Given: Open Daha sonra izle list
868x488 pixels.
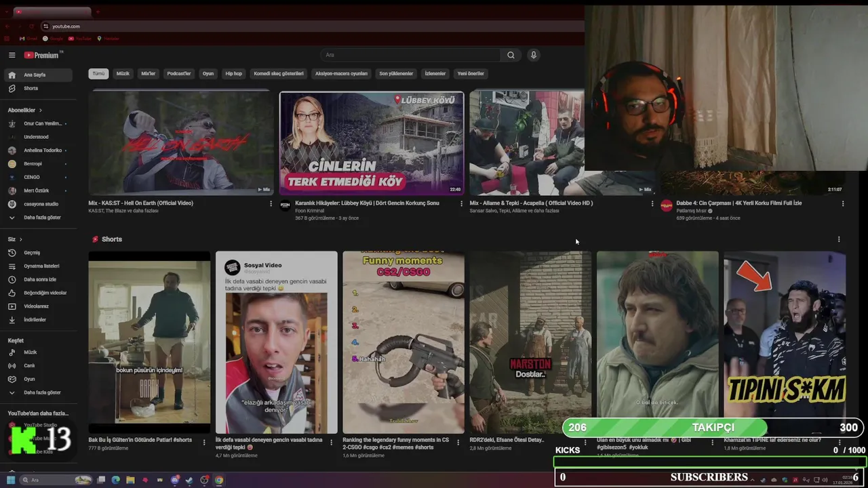Looking at the screenshot, I should [38, 279].
